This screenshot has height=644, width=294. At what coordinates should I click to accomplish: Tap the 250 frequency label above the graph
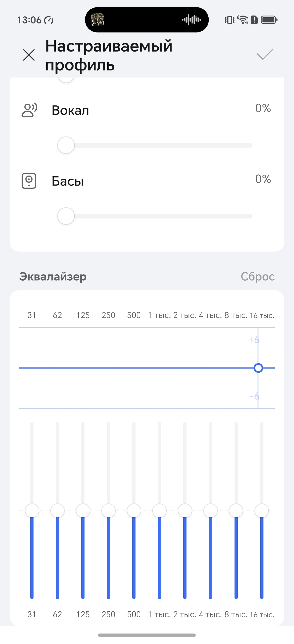tap(108, 315)
